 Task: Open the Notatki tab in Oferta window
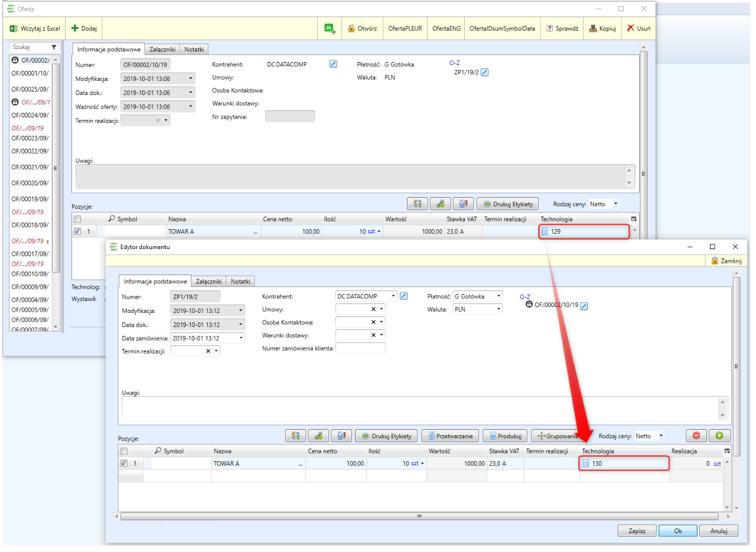click(x=194, y=50)
